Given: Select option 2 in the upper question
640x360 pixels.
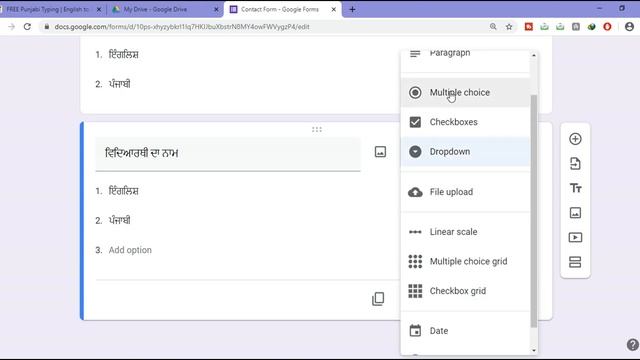Looking at the screenshot, I should tap(120, 84).
